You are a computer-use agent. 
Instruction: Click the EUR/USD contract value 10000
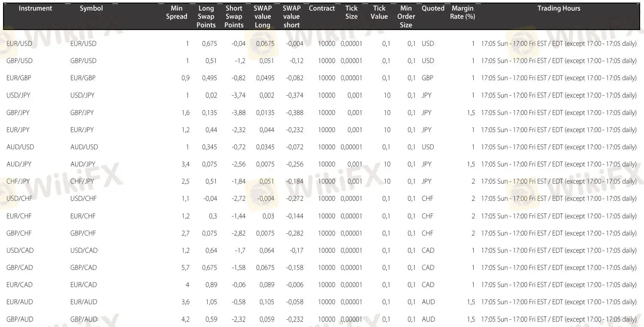327,44
